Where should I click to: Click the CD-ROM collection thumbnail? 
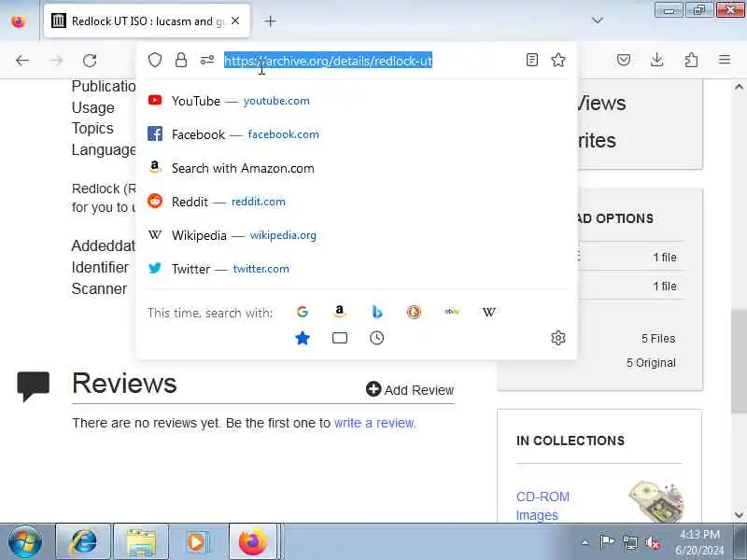656,501
